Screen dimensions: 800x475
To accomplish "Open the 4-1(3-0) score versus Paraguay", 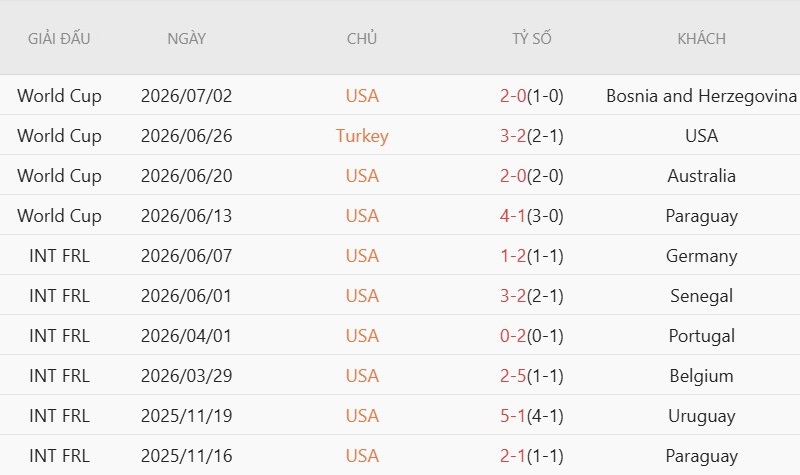I will click(532, 216).
